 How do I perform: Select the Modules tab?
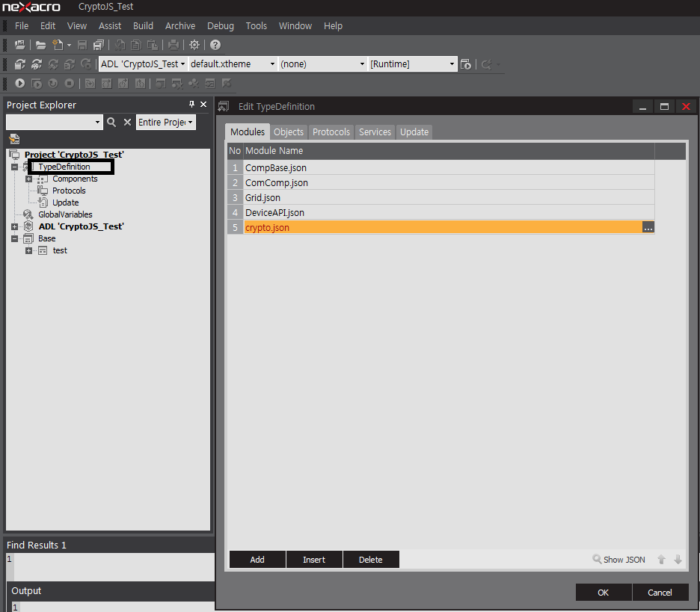[x=248, y=132]
